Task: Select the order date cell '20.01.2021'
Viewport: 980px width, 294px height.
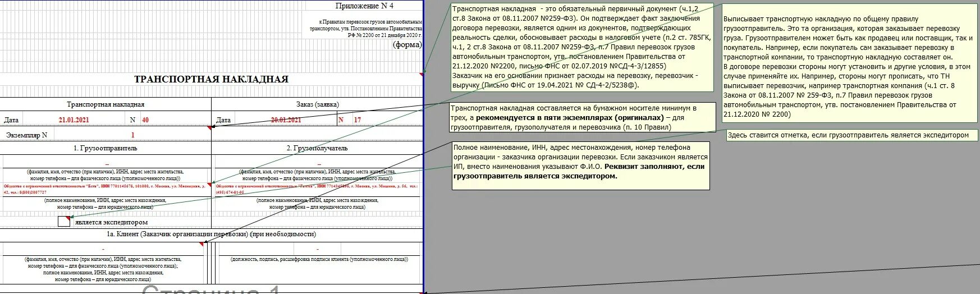Action: point(286,120)
